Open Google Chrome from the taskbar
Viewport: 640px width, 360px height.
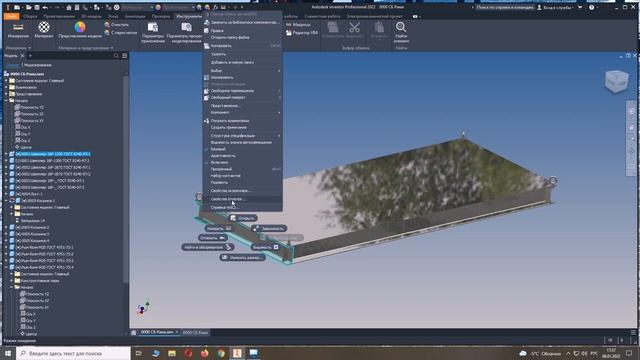221,353
